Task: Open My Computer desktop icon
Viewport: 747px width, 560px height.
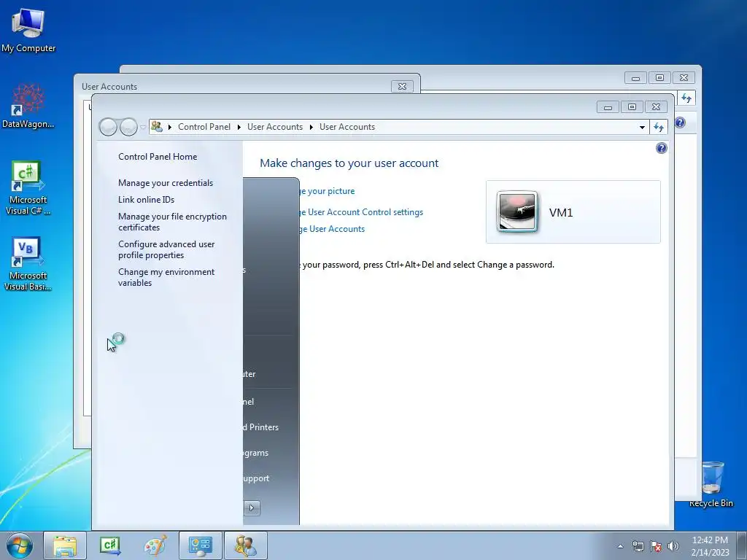Action: click(x=28, y=30)
